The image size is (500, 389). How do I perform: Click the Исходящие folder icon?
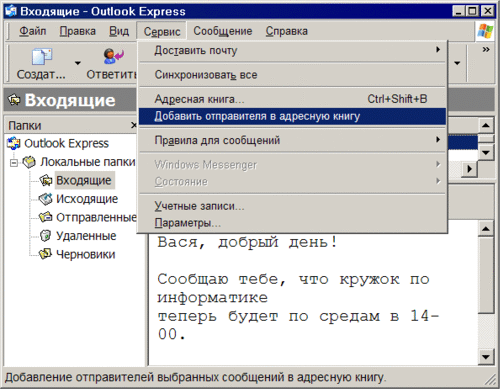[x=46, y=199]
